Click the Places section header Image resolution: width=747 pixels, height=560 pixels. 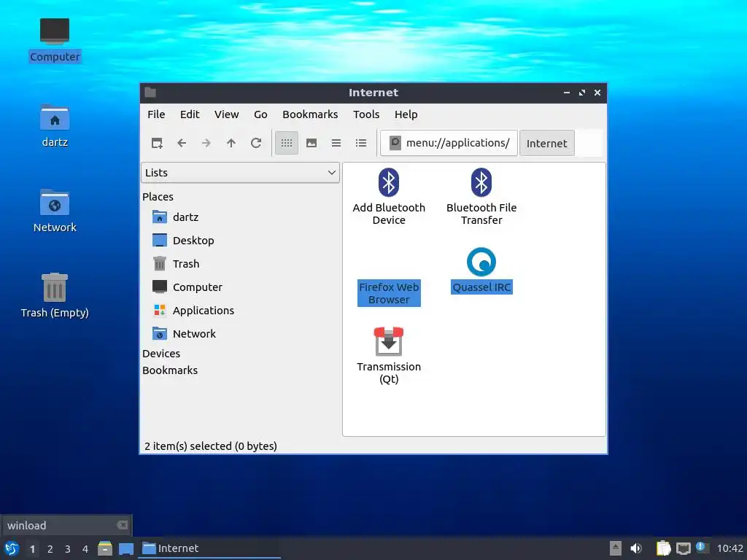(158, 197)
